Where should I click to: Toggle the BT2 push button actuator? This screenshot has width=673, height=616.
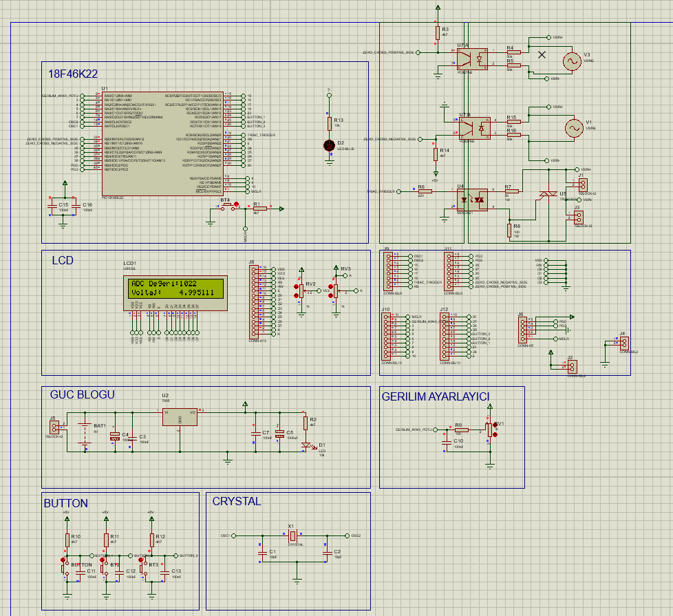click(102, 560)
